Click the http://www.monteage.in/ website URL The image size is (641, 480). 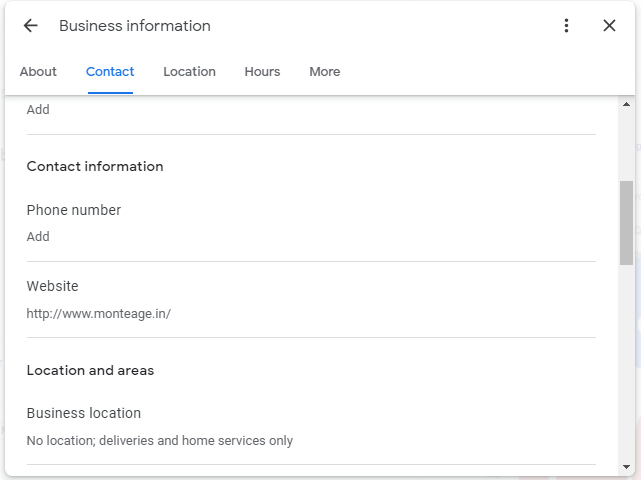tap(99, 314)
